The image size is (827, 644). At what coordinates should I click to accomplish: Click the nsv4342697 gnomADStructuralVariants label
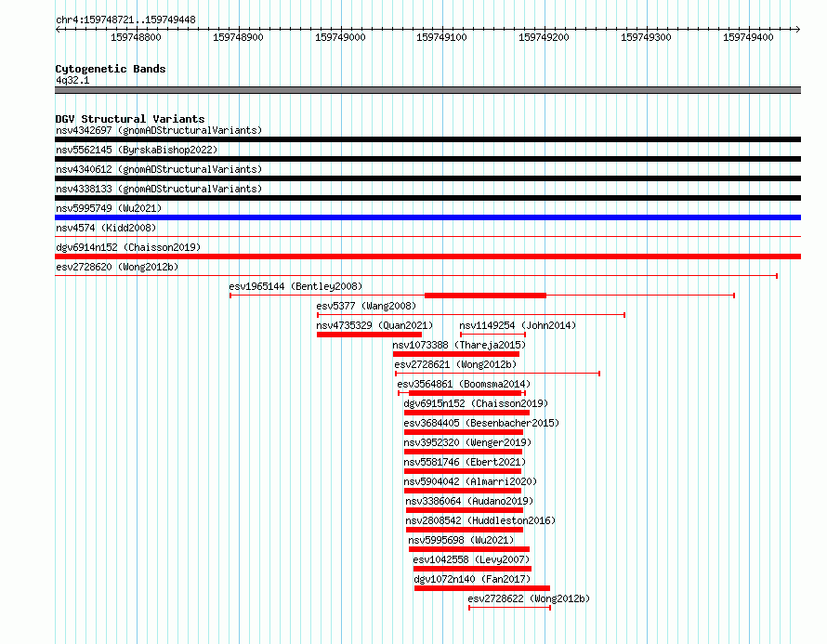(159, 130)
